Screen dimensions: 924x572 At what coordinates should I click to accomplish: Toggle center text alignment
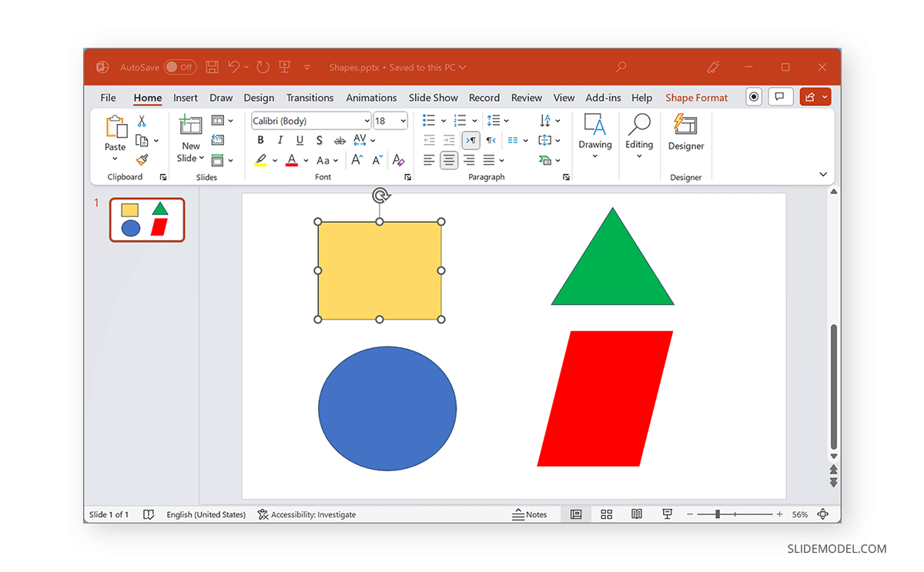pyautogui.click(x=449, y=160)
